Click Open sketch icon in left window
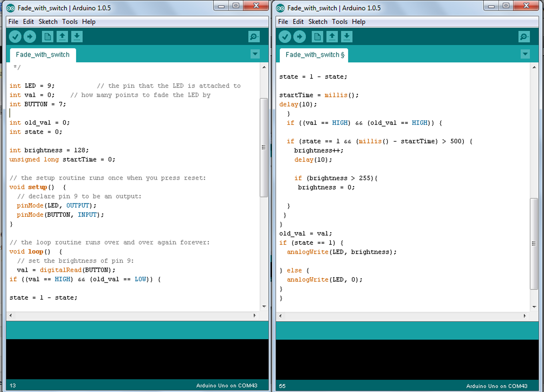The image size is (544, 392). 62,37
